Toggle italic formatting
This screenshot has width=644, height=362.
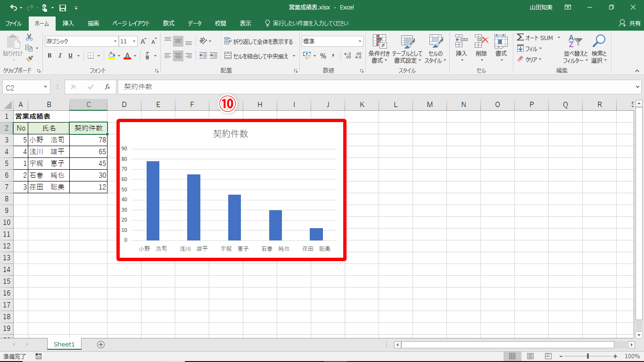pos(60,56)
